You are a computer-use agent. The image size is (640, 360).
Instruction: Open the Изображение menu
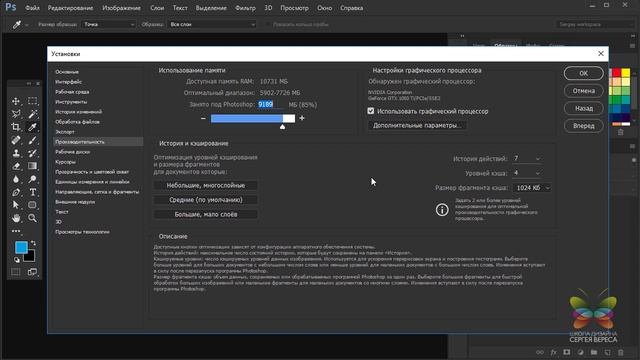tap(121, 8)
